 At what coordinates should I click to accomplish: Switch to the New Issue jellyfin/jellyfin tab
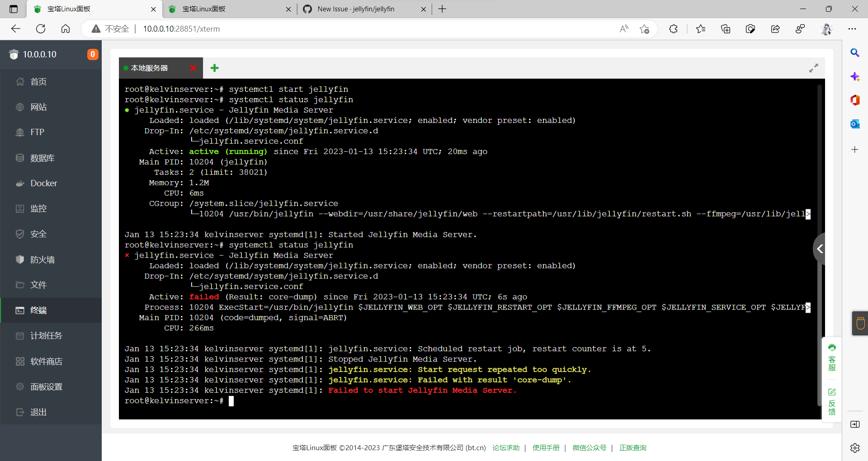click(x=357, y=9)
